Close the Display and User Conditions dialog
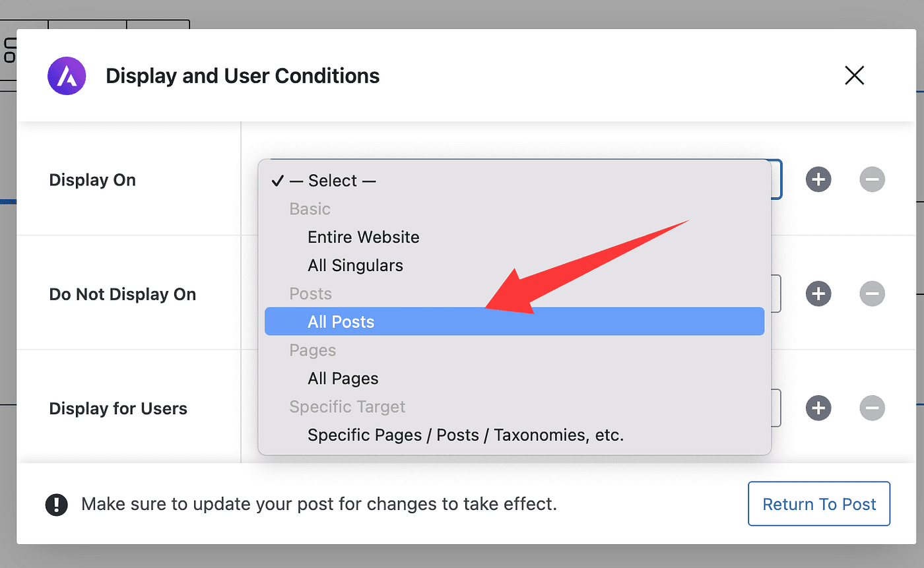Image resolution: width=924 pixels, height=568 pixels. click(854, 76)
